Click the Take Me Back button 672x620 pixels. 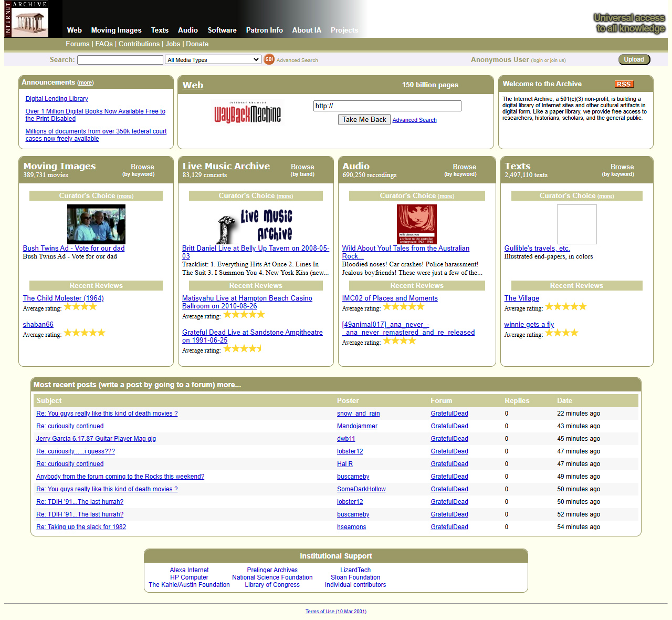point(364,120)
